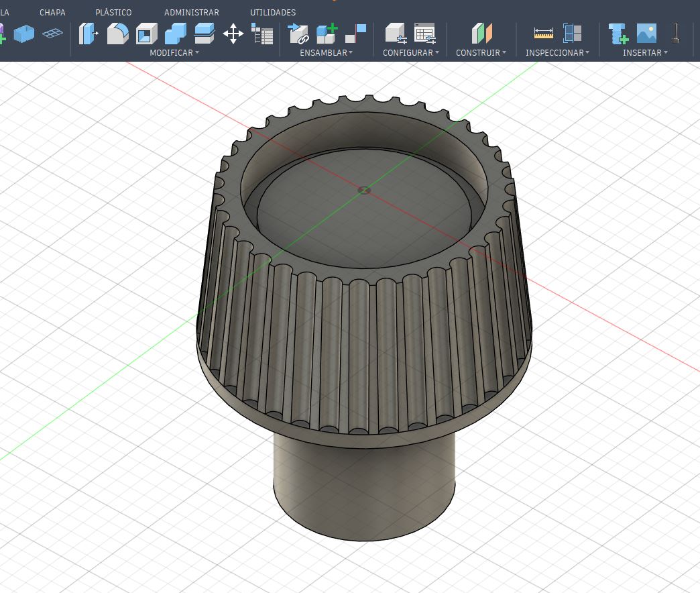Expand the CONSTRUIR dropdown menu

[481, 53]
